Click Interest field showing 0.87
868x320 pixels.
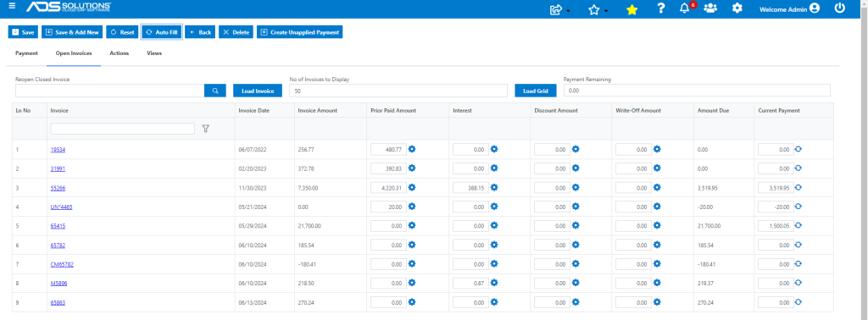(x=470, y=283)
